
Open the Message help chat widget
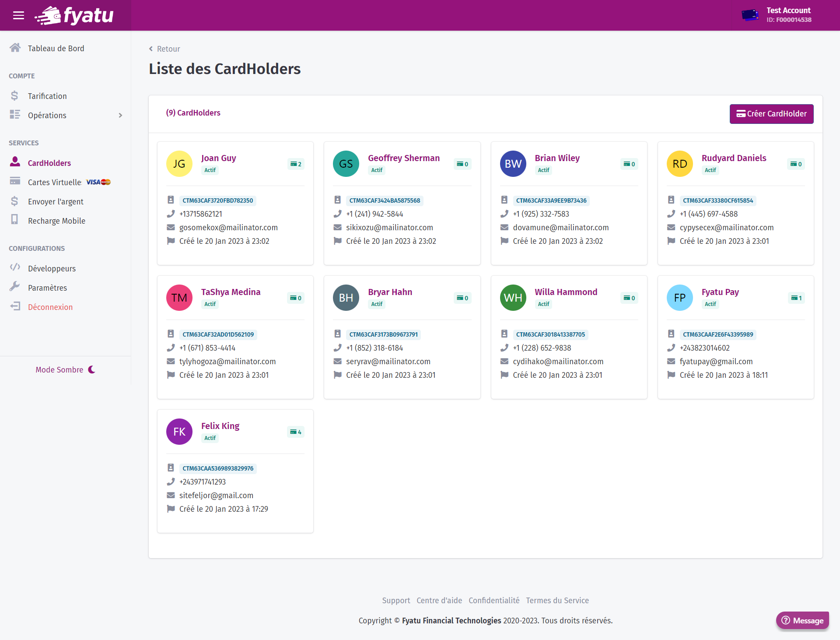802,620
